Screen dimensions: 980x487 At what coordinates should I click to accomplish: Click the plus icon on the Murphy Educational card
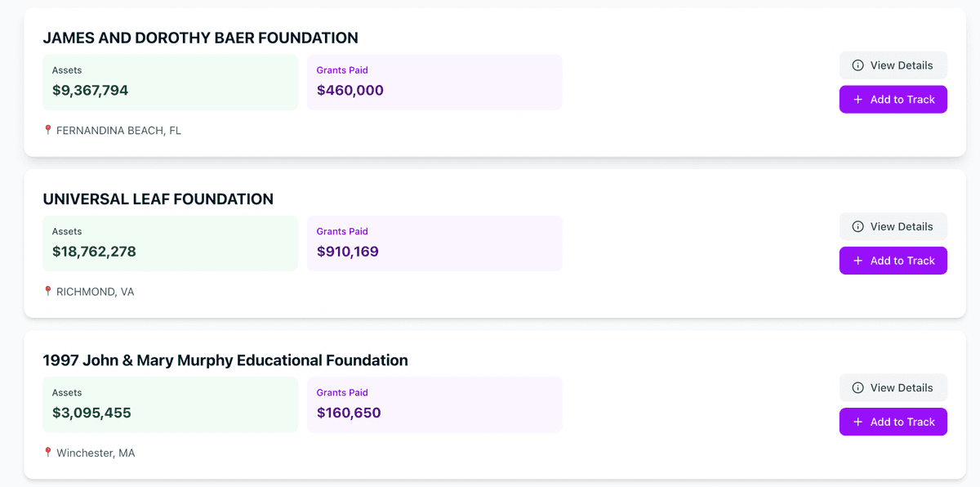tap(857, 422)
